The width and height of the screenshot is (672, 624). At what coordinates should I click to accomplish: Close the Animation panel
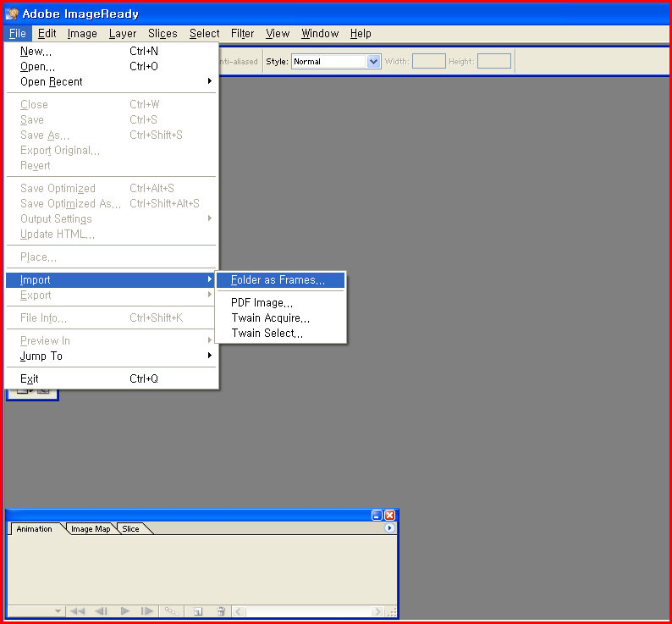point(389,515)
